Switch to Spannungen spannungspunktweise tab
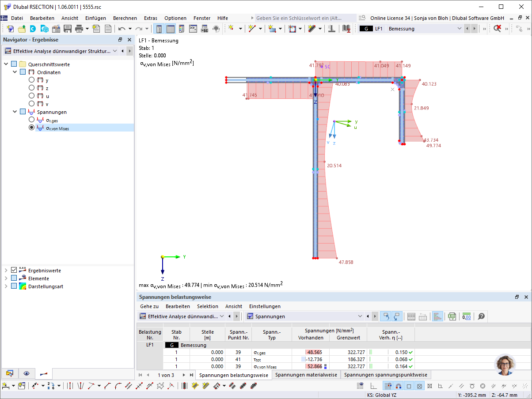 [x=386, y=375]
